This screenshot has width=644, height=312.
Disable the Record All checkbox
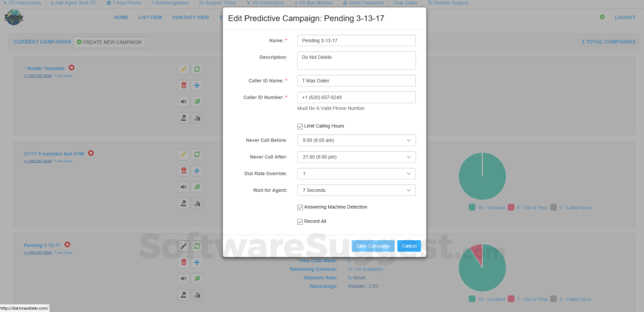coord(300,221)
